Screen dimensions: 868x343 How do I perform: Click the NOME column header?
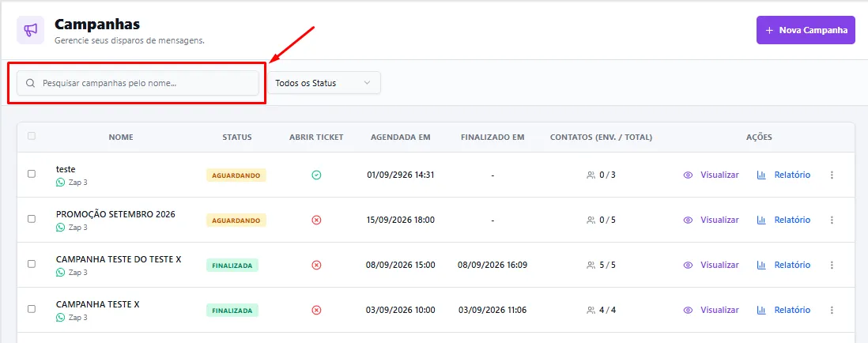121,138
